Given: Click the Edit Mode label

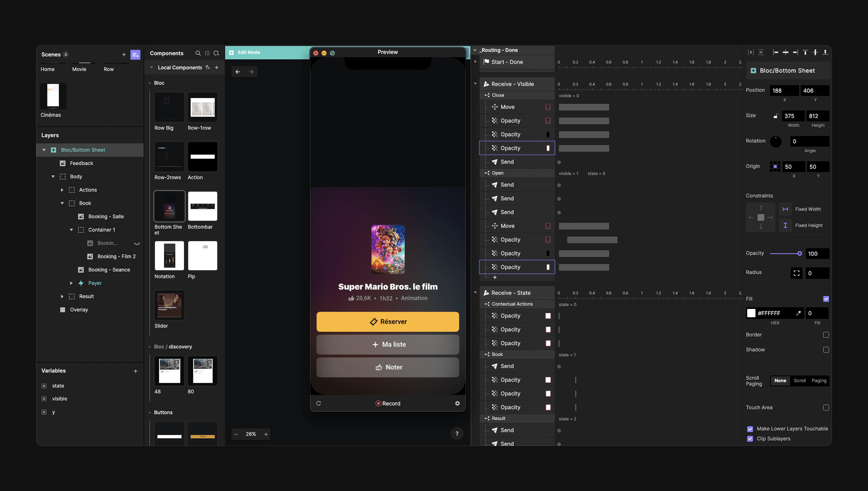Looking at the screenshot, I should 249,52.
